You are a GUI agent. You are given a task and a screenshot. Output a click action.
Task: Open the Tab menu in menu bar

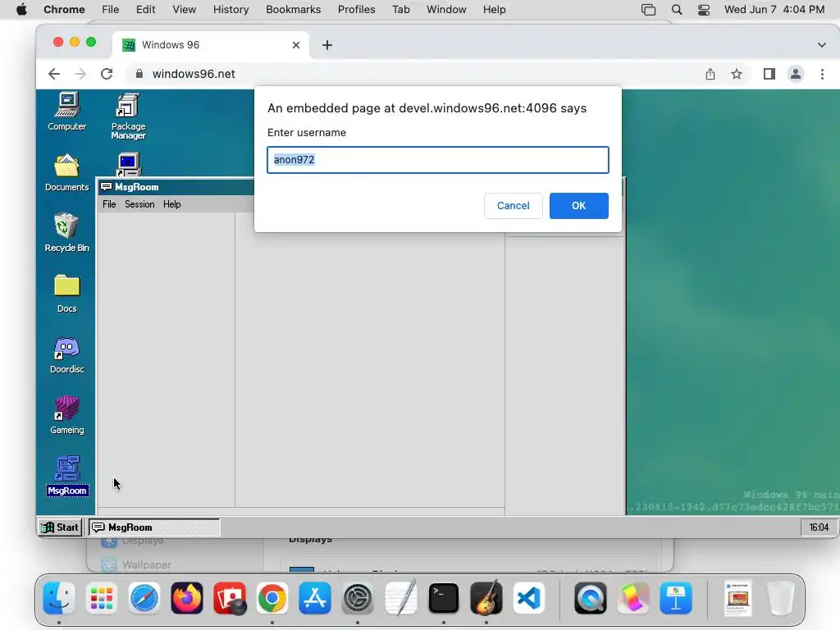(x=400, y=9)
